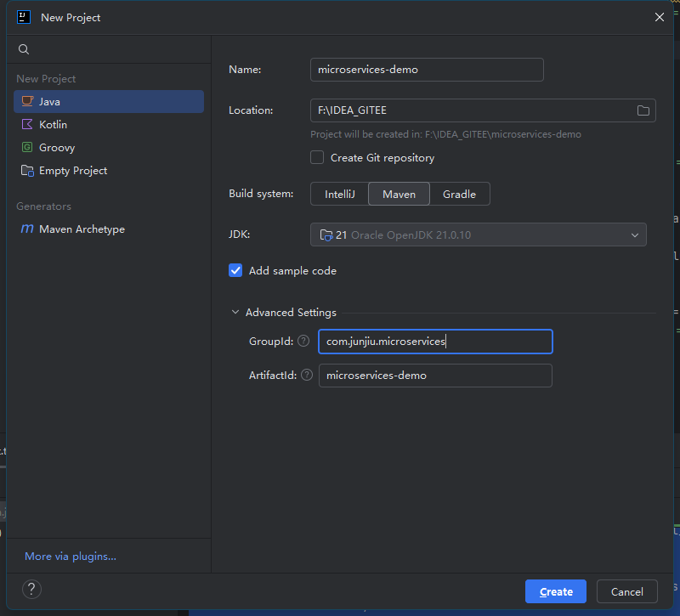Click the Name input field
Viewport: 680px width, 616px height.
[x=427, y=70]
